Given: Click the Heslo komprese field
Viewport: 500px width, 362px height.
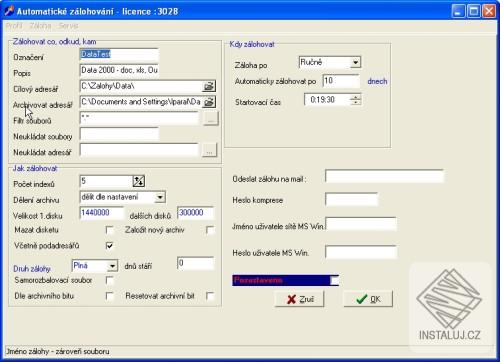Looking at the screenshot, I should (x=351, y=199).
